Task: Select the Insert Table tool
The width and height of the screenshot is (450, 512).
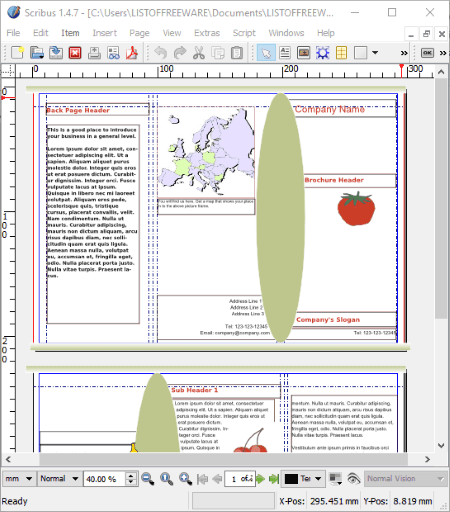Action: pyautogui.click(x=341, y=53)
